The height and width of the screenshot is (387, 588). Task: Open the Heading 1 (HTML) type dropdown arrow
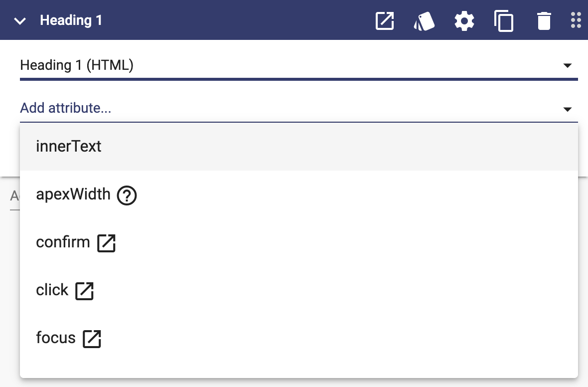568,66
